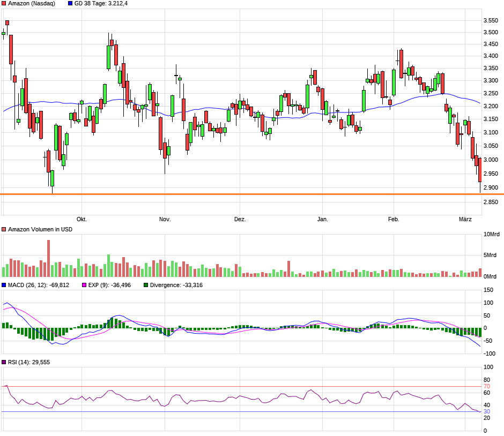Click the 'Amazon (Nasdaq)' legend label
The height and width of the screenshot is (436, 504).
(x=32, y=4)
